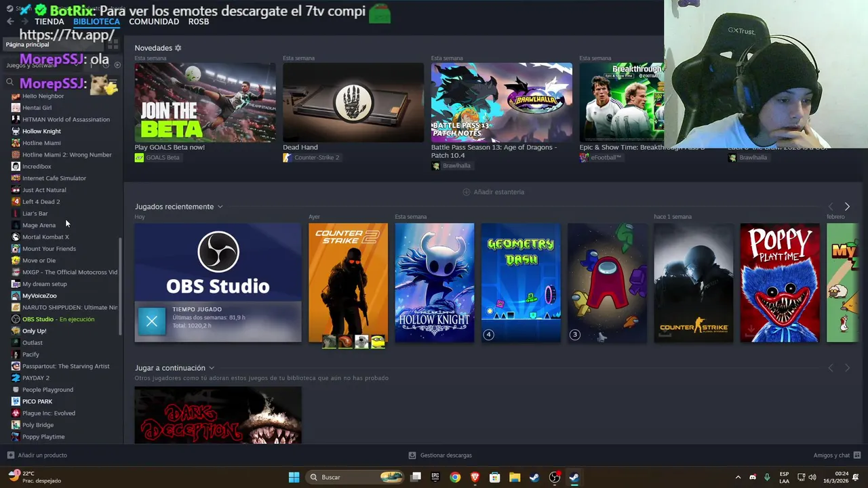The image size is (868, 488).
Task: Open Hollow Knight cover art
Action: point(435,283)
